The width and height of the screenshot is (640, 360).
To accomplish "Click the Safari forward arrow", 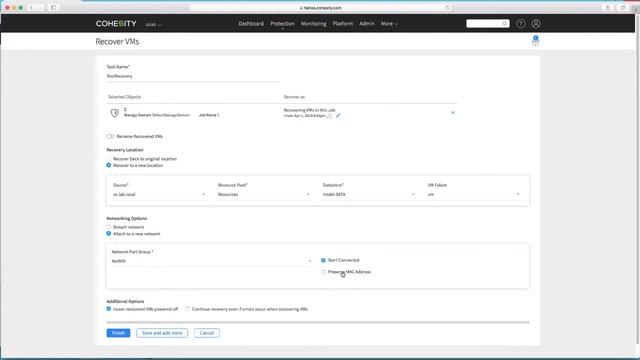I will click(x=40, y=8).
